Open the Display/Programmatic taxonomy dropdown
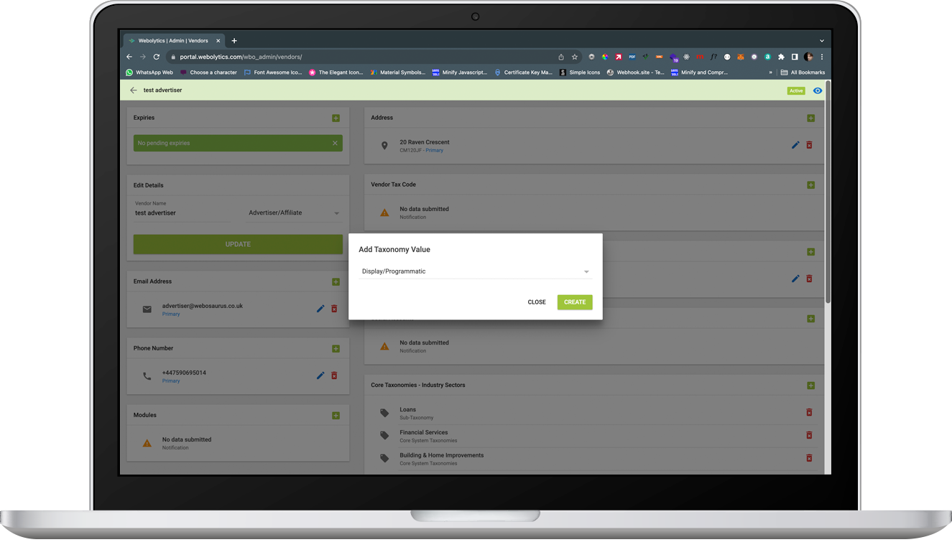This screenshot has width=952, height=560. pos(586,271)
